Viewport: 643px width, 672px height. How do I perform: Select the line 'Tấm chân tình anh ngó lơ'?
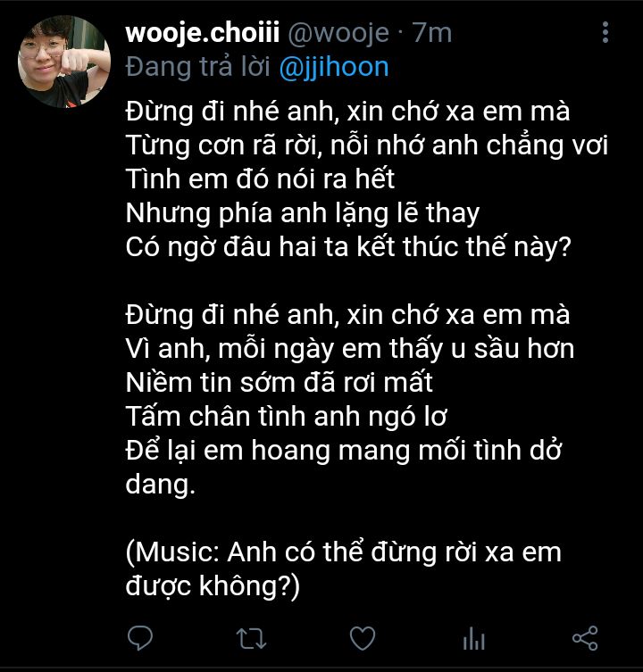[286, 416]
